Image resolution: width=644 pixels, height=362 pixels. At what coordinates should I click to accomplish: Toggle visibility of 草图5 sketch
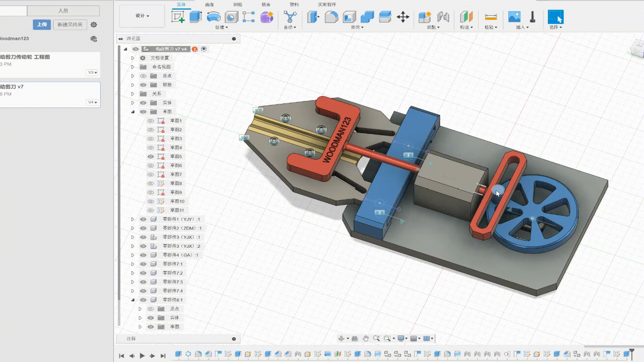click(151, 157)
